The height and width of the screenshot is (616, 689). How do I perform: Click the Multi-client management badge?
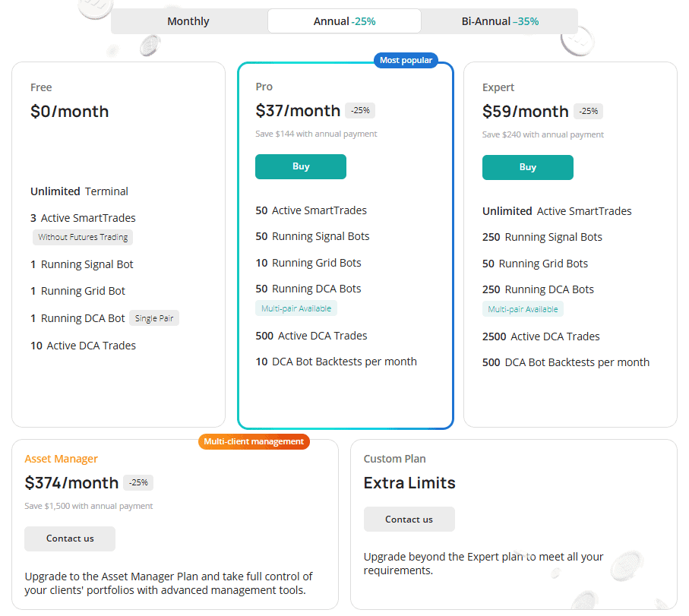pos(254,441)
